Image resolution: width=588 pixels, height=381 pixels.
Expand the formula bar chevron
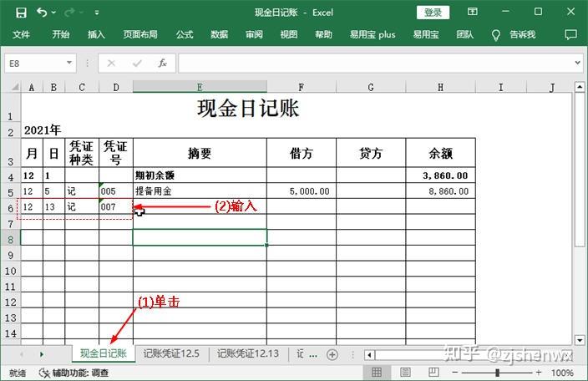click(x=577, y=63)
